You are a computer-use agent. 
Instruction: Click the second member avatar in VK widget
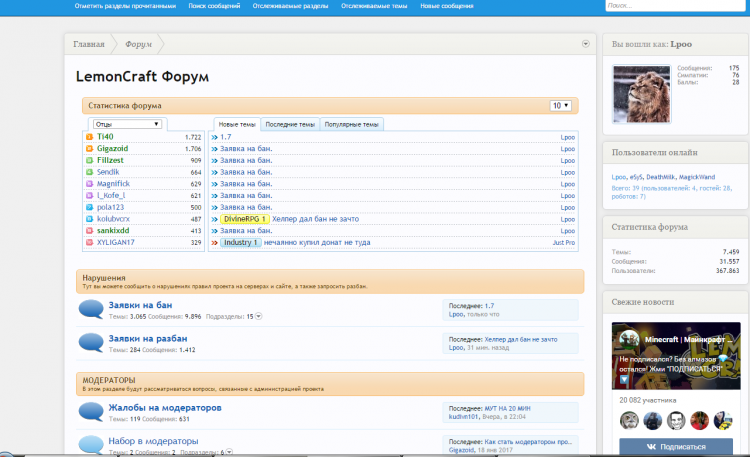pos(652,421)
